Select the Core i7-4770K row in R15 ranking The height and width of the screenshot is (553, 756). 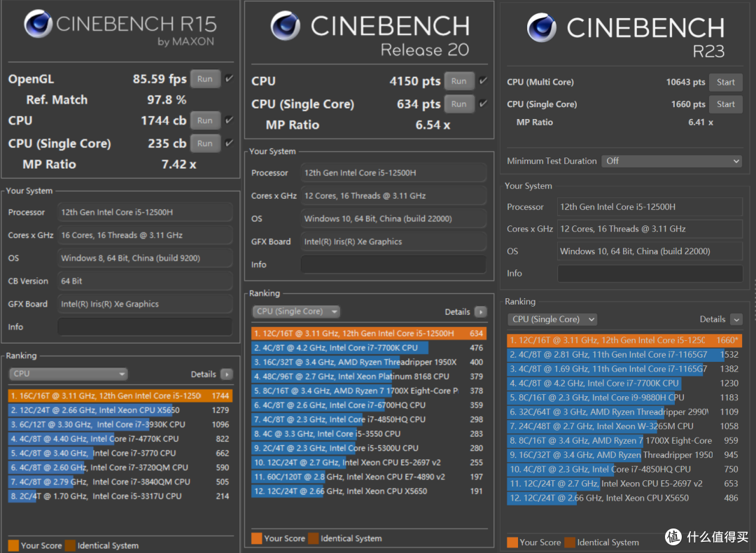click(x=120, y=439)
